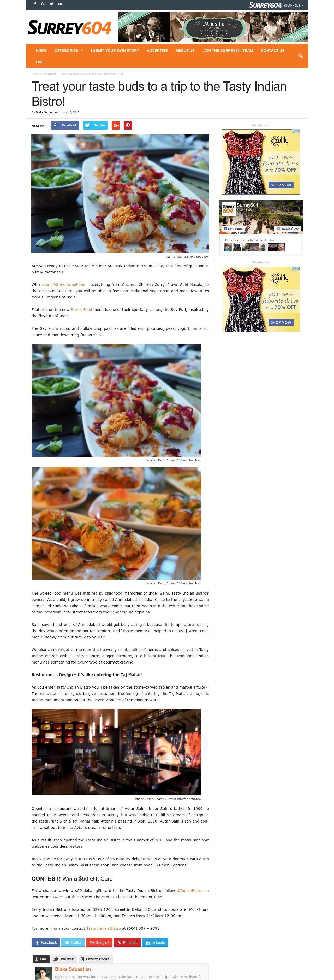The width and height of the screenshot is (334, 980).
Task: Share article via Pinterest icon button
Action: pos(128,126)
